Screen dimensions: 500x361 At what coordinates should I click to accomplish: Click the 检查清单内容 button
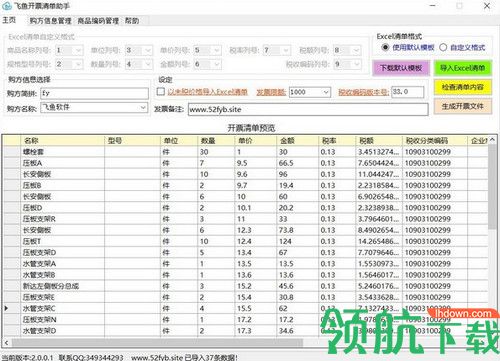coord(463,87)
